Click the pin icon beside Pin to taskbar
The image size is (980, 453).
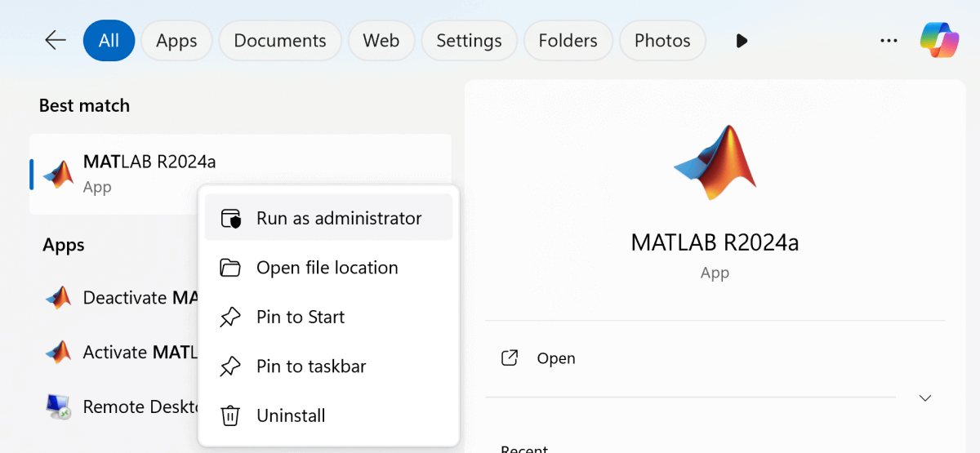point(231,366)
